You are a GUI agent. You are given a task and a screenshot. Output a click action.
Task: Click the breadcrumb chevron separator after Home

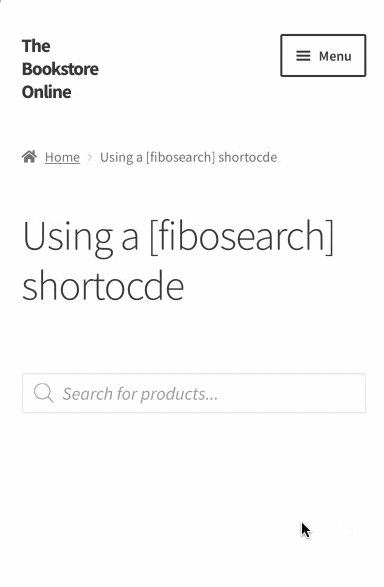point(90,157)
